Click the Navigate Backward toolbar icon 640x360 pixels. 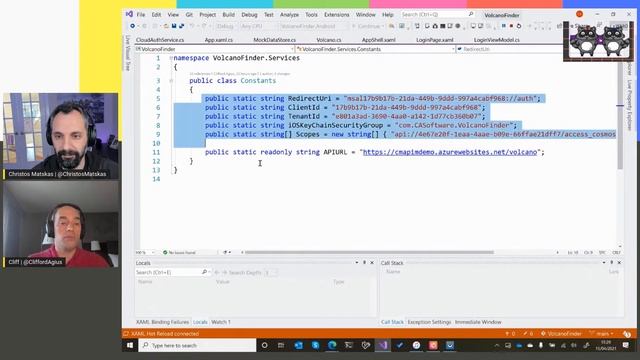point(132,26)
